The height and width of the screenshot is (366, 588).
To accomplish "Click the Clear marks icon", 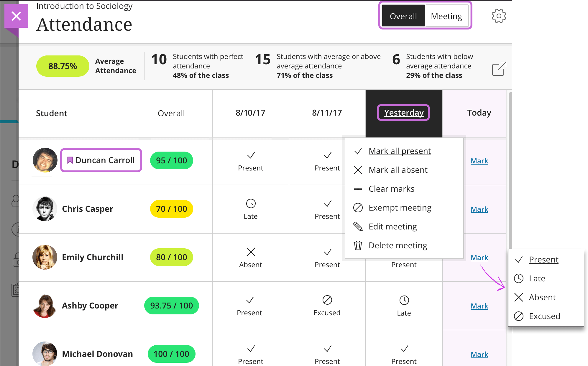I will tap(357, 189).
